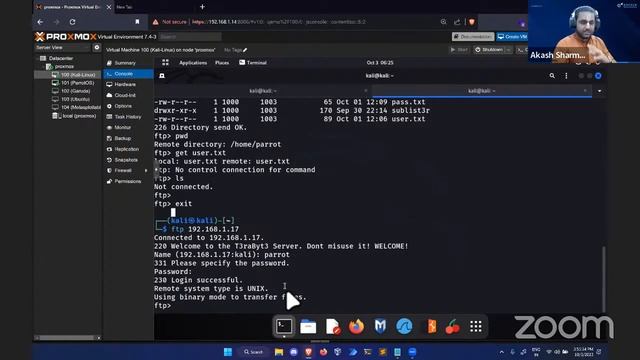Open the Shutdown dropdown arrow
The width and height of the screenshot is (640, 360).
(508, 50)
